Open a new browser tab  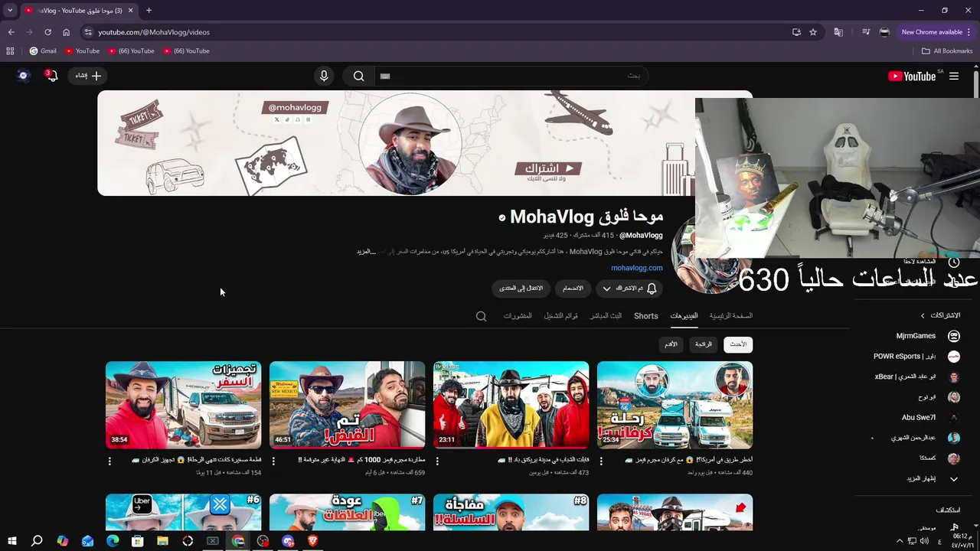149,11
